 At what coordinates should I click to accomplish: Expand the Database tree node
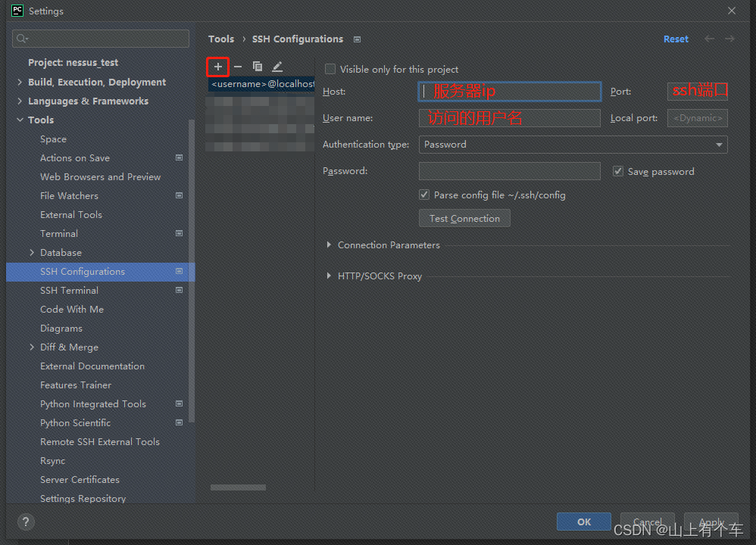32,253
